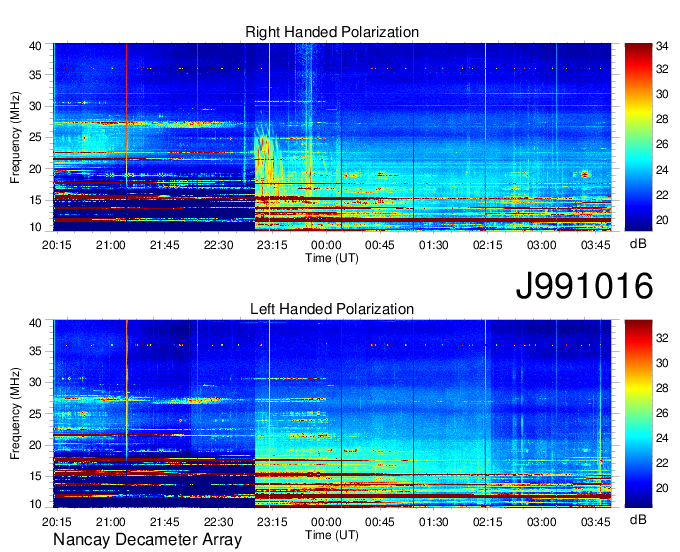Click the 03:00 time tick under Right Handed plot

(542, 245)
